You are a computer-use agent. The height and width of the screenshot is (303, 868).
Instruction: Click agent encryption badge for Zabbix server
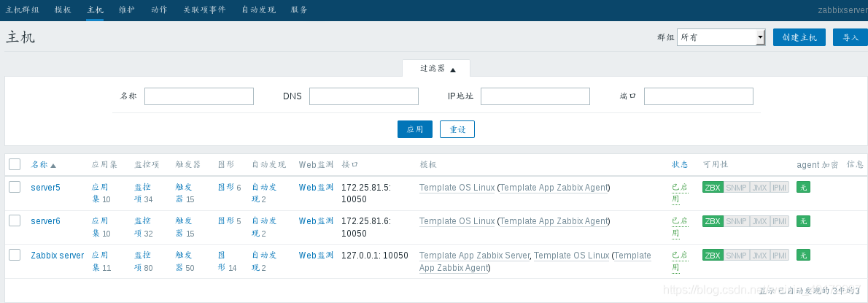point(803,256)
